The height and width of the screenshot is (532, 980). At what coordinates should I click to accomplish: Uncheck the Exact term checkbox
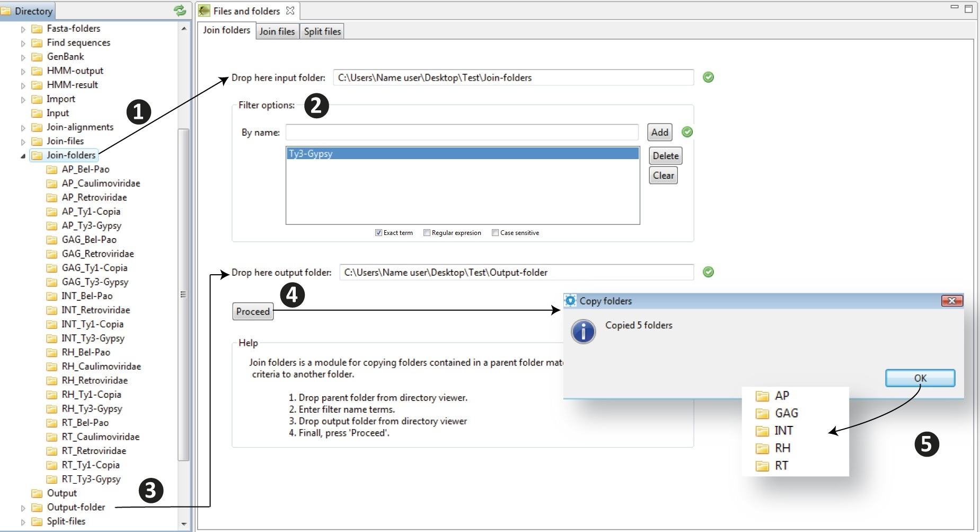[378, 233]
